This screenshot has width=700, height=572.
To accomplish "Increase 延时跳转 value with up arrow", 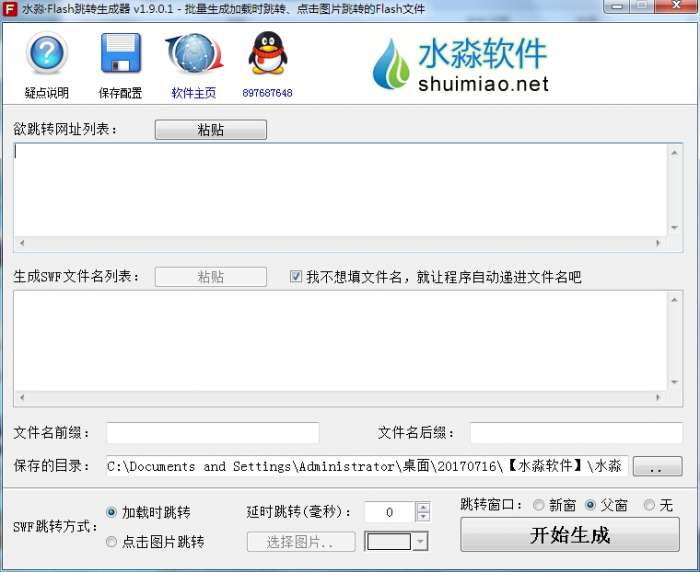I will [x=423, y=507].
